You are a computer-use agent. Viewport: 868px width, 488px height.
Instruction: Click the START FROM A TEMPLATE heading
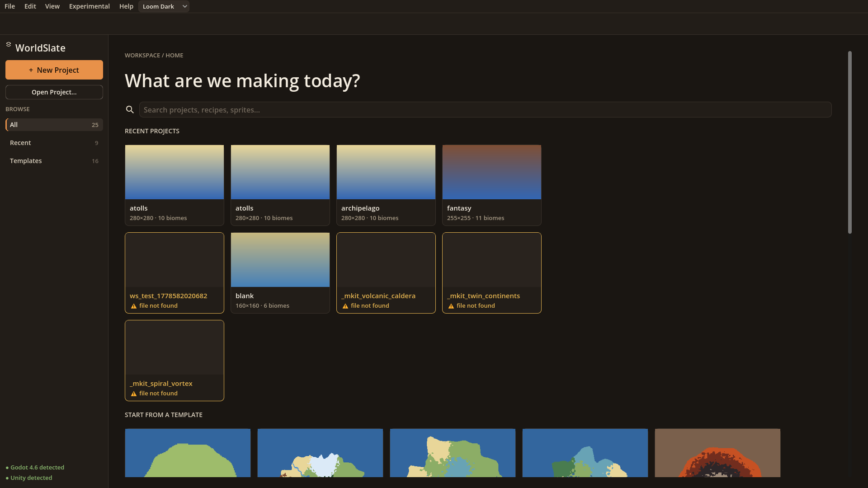point(164,415)
